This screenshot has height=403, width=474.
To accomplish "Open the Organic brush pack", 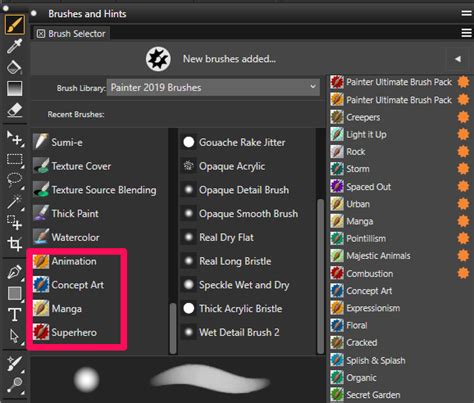I will pyautogui.click(x=400, y=378).
